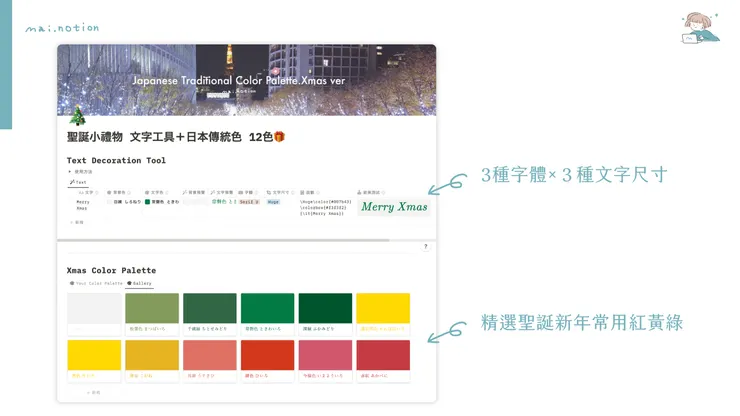Open the blank white gallery card
Viewport: 740px width, 416px height.
pyautogui.click(x=94, y=314)
